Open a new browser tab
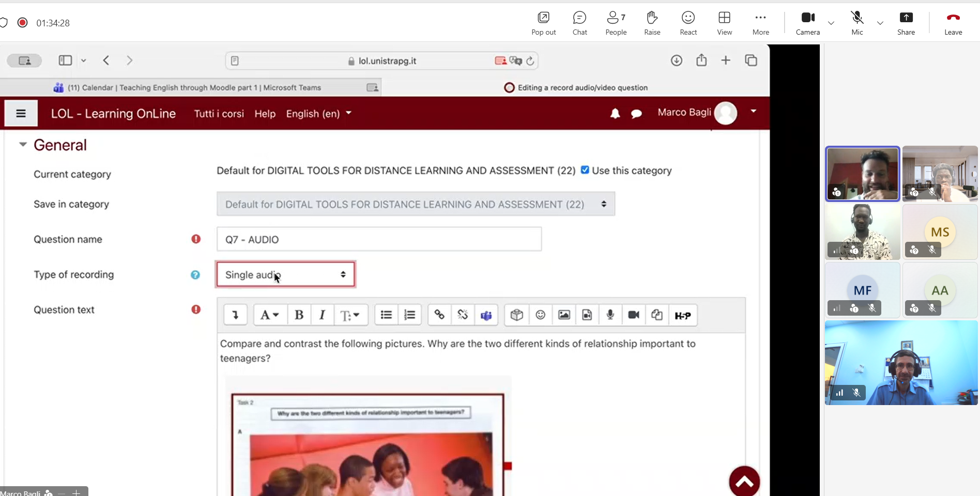This screenshot has height=496, width=980. tap(726, 60)
